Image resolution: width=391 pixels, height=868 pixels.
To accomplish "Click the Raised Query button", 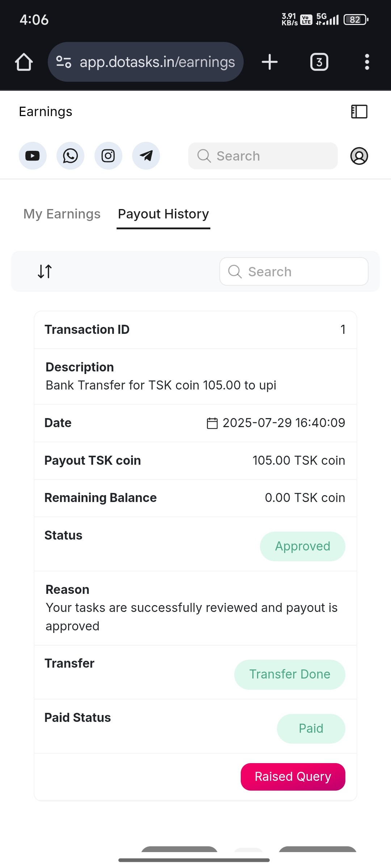I will point(293,776).
